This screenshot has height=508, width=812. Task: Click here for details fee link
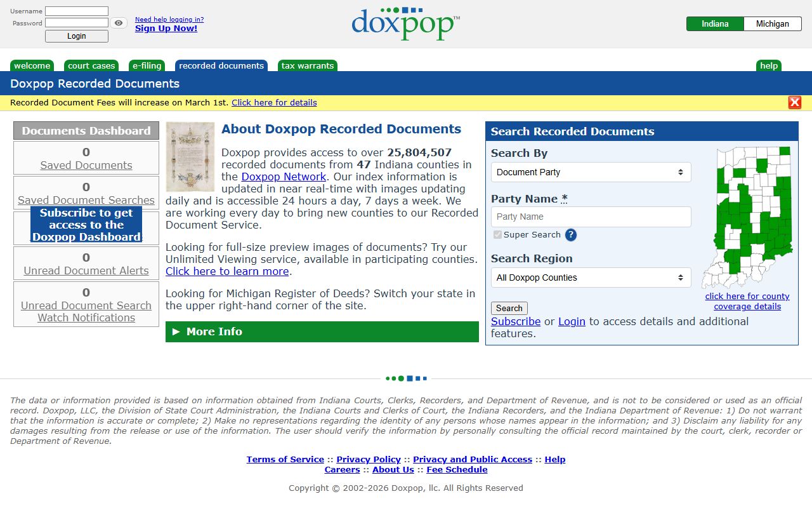pos(274,103)
